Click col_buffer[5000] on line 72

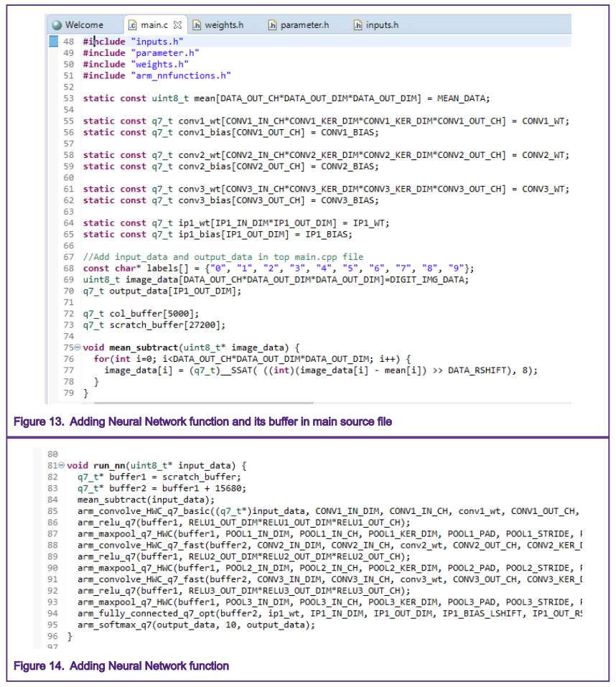pyautogui.click(x=151, y=314)
